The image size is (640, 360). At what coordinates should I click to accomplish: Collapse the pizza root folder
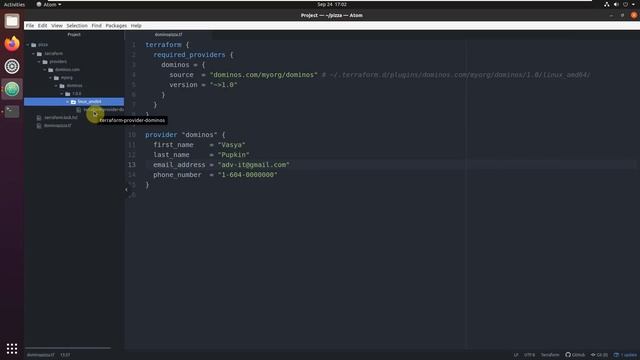click(x=28, y=45)
